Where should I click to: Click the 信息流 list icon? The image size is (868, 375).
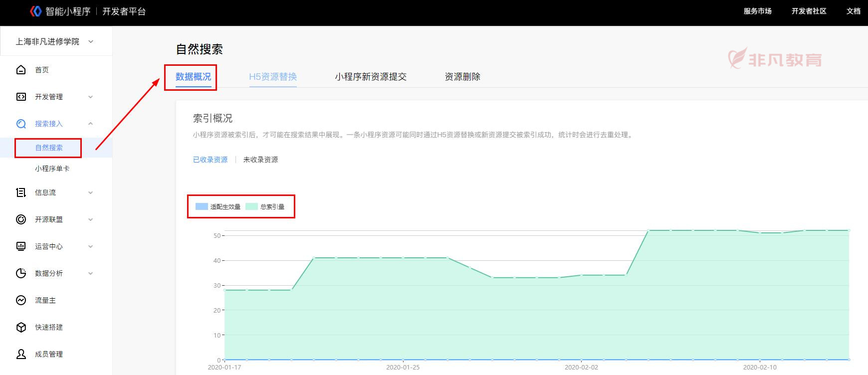[x=21, y=192]
